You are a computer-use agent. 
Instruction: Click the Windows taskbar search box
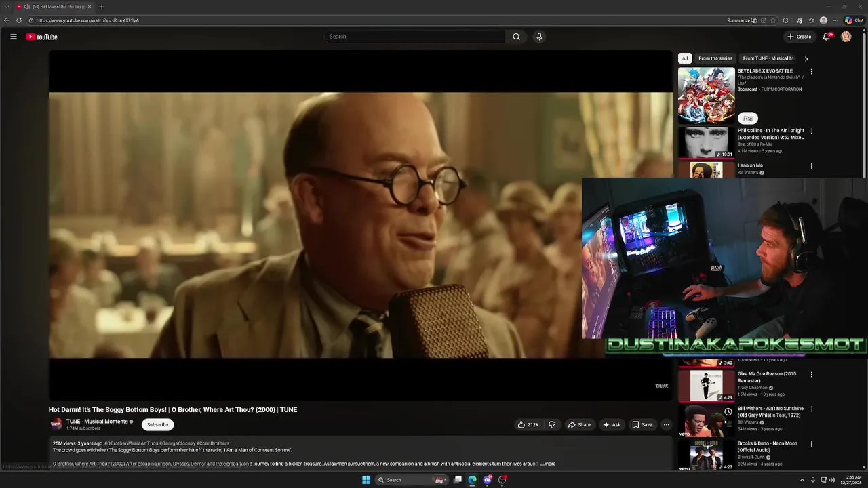412,480
